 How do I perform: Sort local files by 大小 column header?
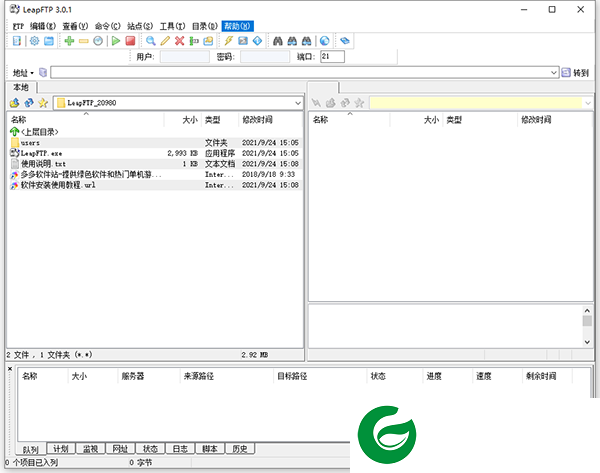click(183, 120)
